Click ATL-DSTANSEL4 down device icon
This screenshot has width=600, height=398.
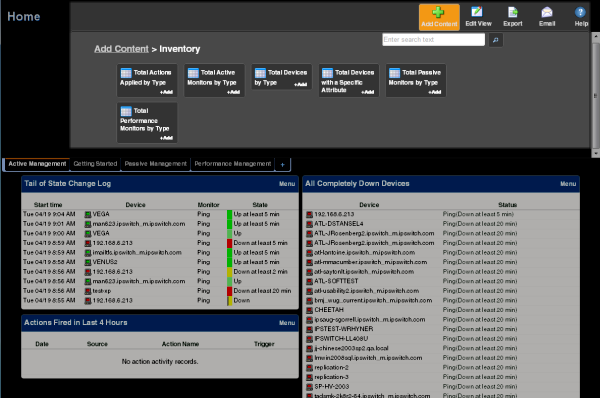[x=309, y=224]
